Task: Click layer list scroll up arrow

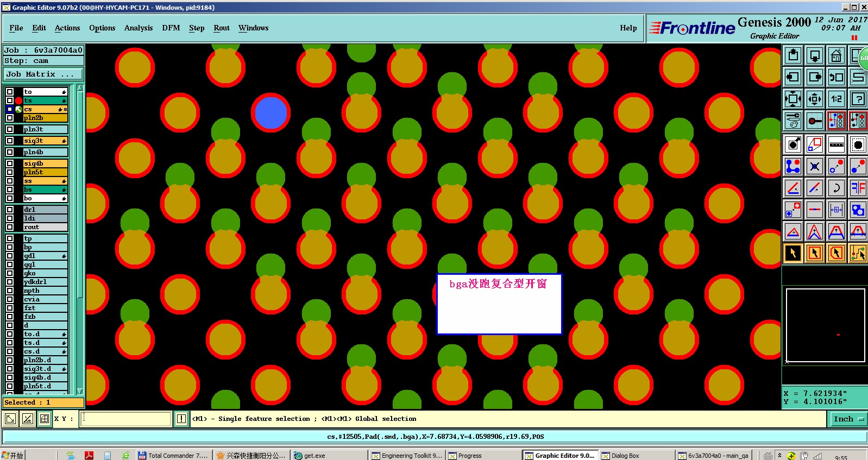Action: coord(80,88)
